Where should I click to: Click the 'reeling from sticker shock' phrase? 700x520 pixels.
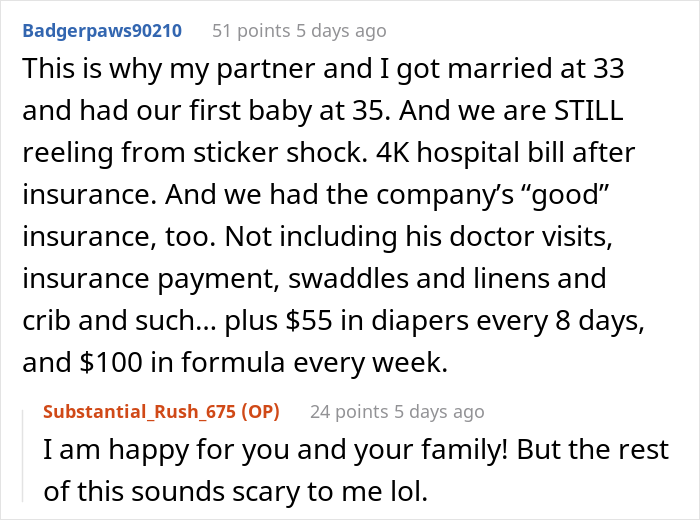(195, 152)
